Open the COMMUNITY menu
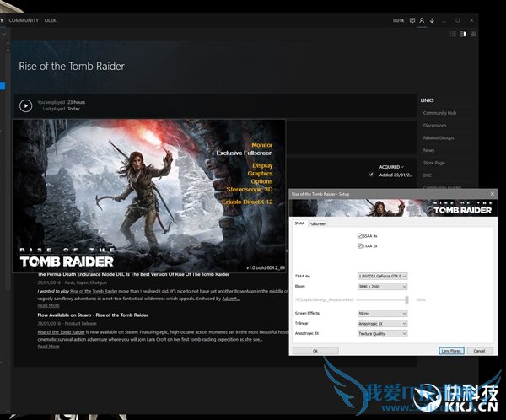Image resolution: width=506 pixels, height=420 pixels. click(24, 20)
